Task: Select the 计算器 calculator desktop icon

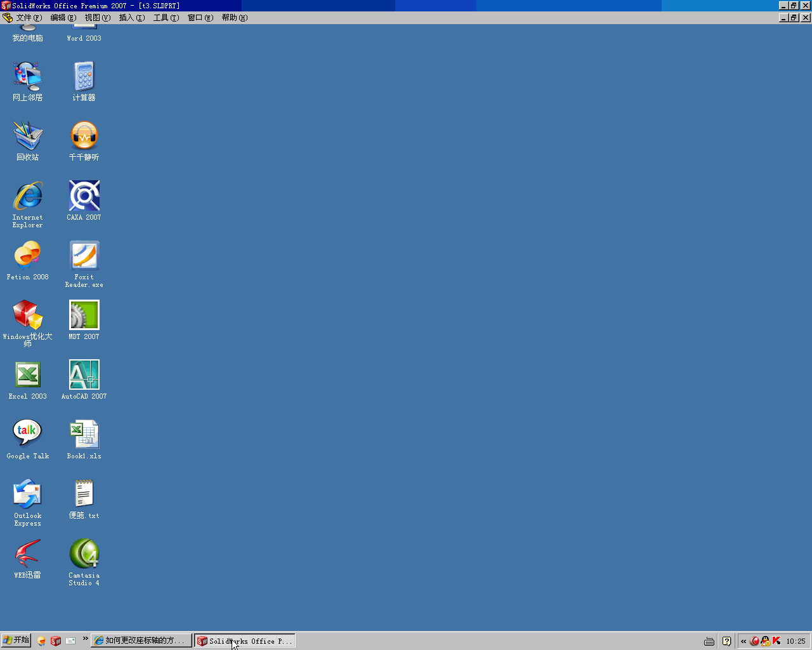Action: click(x=84, y=81)
